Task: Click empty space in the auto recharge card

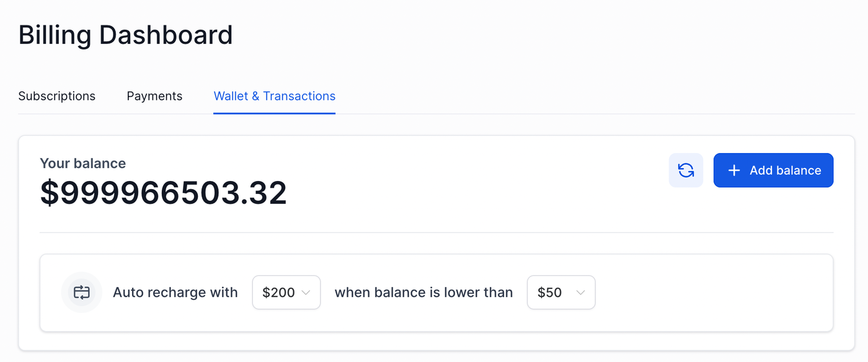Action: 713,293
